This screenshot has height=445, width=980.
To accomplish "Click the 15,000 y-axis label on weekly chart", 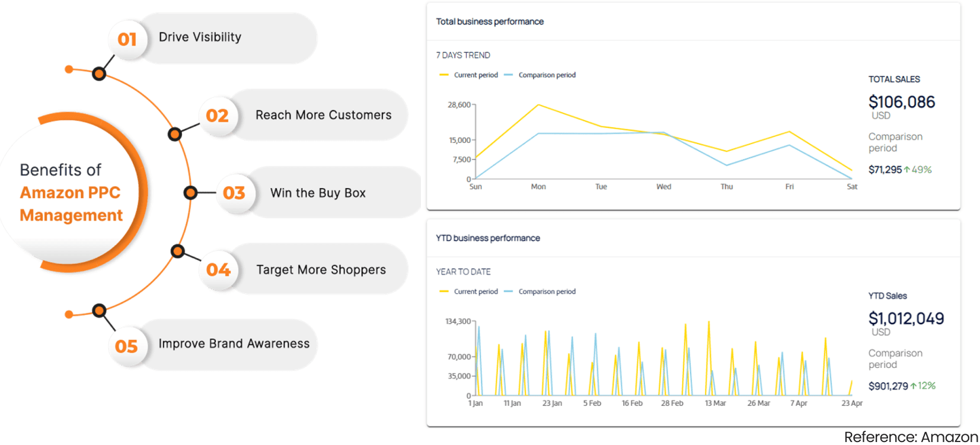I will 459,141.
